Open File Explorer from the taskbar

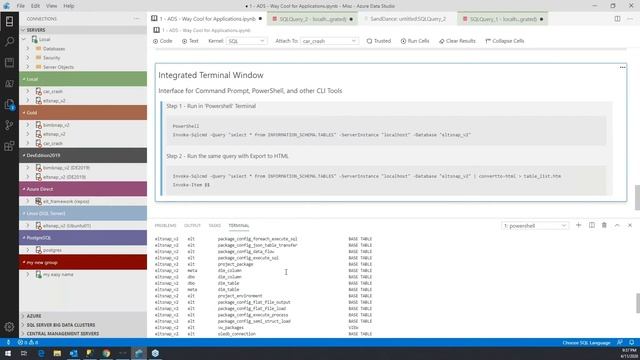click(x=57, y=353)
